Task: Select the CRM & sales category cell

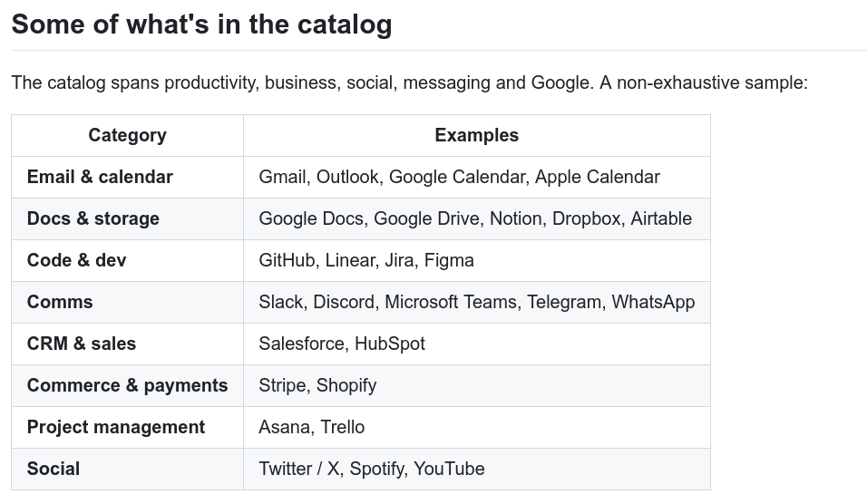Action: pos(127,344)
